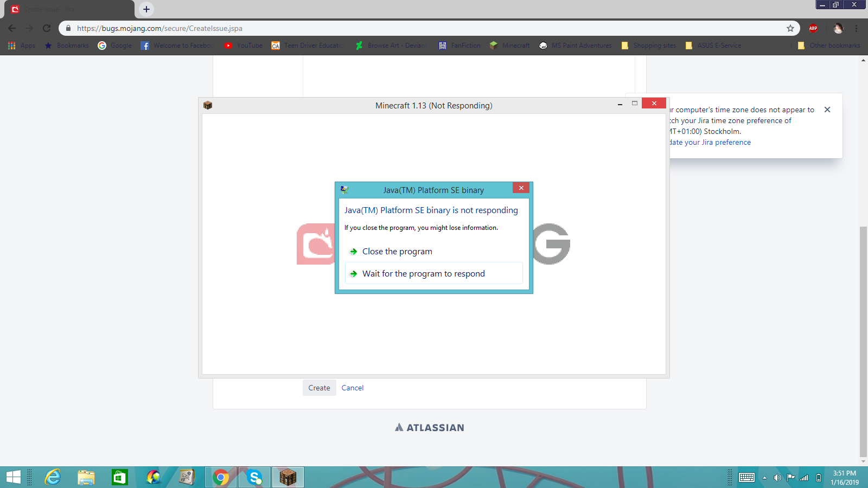Screen dimensions: 868x488
Task: Open the Chrome profile avatar
Action: tap(838, 28)
